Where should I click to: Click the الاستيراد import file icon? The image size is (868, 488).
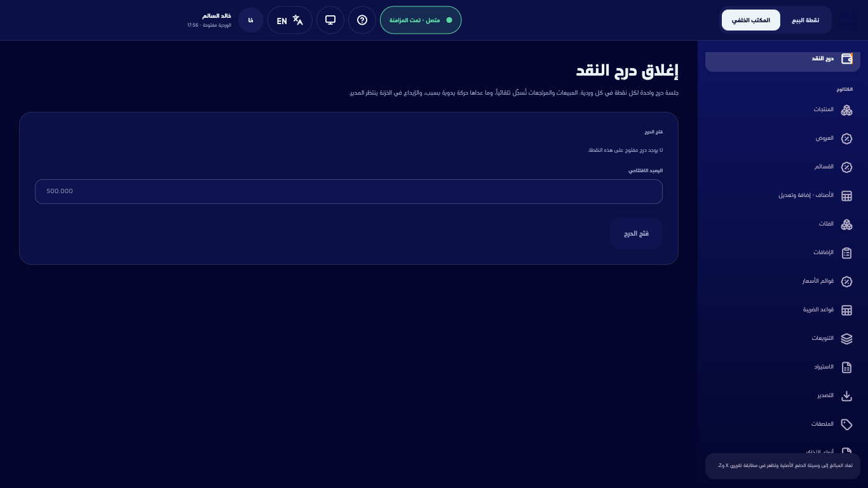[846, 367]
